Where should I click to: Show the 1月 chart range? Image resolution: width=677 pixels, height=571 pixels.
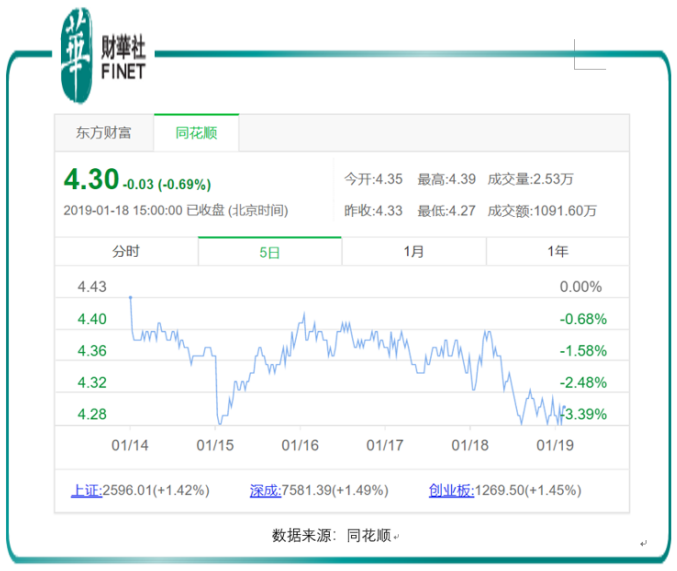click(x=414, y=251)
